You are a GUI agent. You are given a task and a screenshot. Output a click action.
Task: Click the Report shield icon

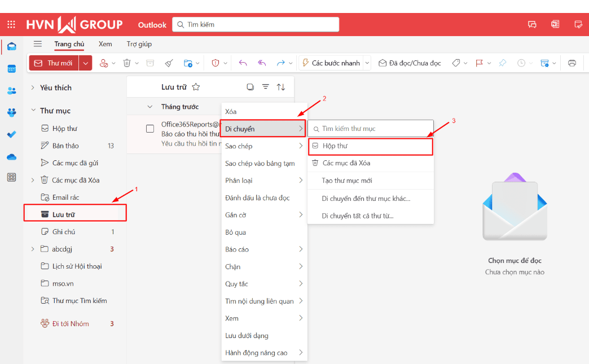tap(216, 63)
